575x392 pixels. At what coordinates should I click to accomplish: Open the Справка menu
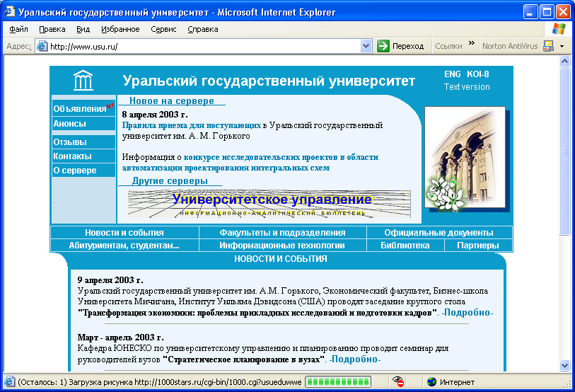pyautogui.click(x=203, y=29)
